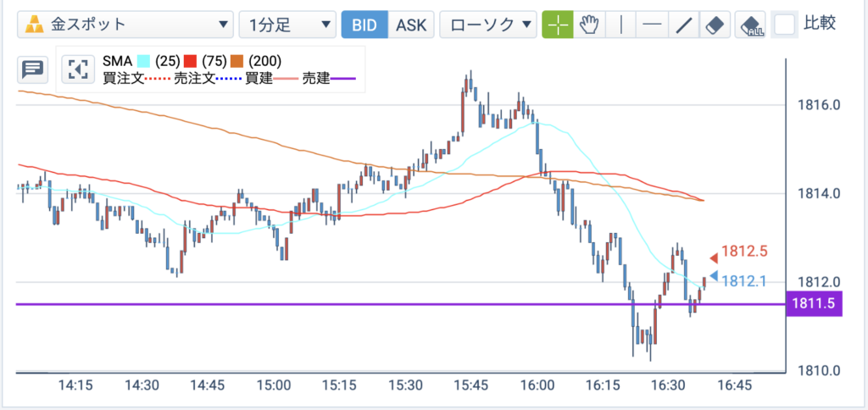Screen dimensions: 868x410
Task: Open the chart comment speech-bubble icon
Action: (33, 69)
